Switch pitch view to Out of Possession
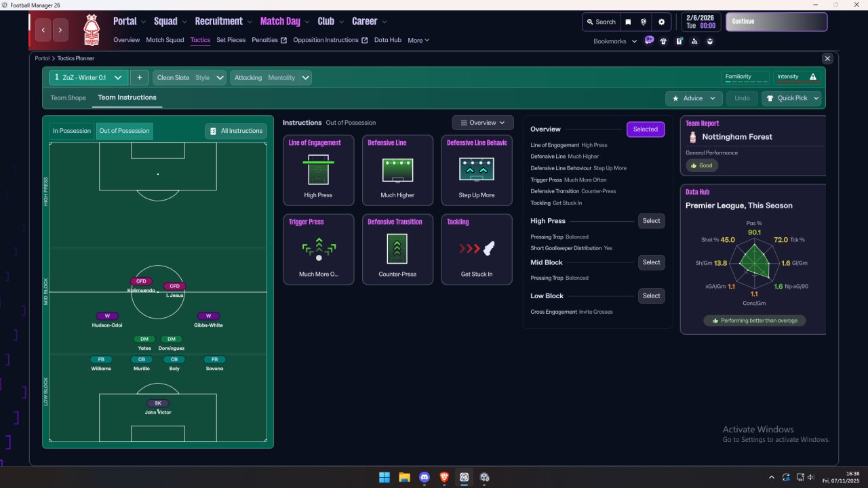The image size is (868, 488). [x=124, y=131]
